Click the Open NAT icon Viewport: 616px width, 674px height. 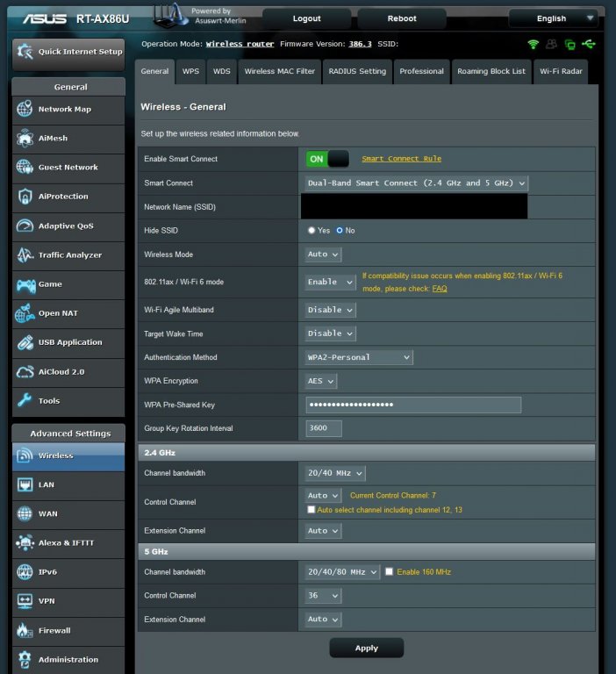tap(25, 313)
